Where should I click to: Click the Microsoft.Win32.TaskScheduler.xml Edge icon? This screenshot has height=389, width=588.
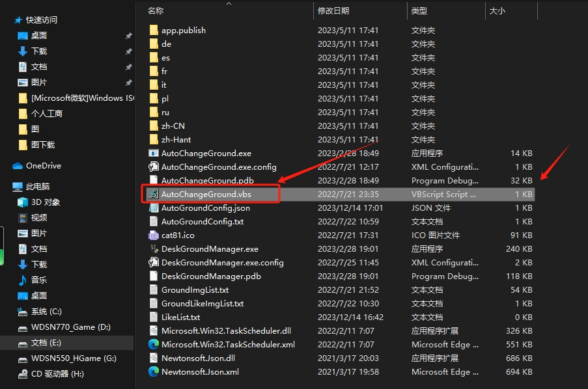click(154, 344)
